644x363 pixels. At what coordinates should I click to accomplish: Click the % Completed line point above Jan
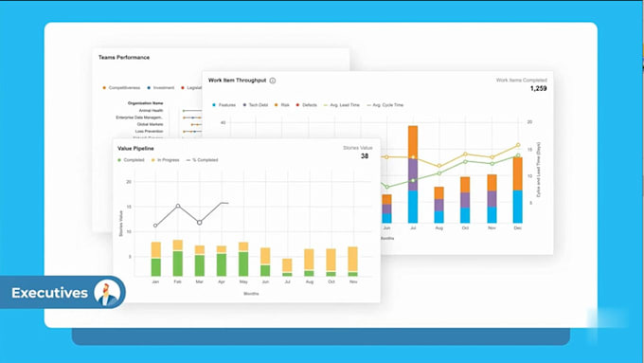pyautogui.click(x=155, y=226)
